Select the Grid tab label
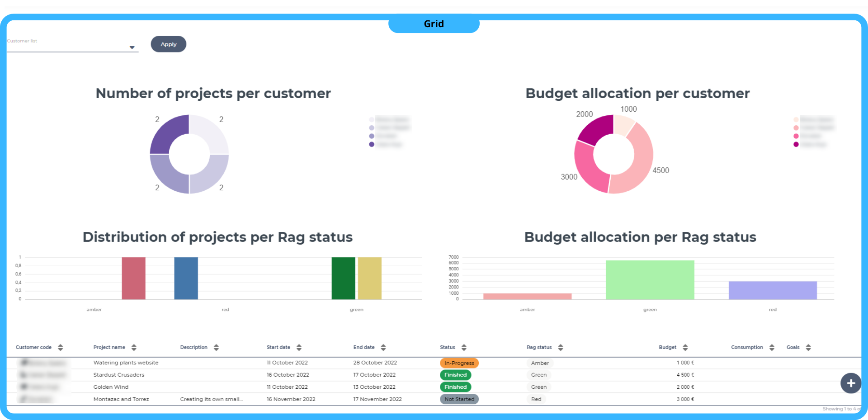The image size is (868, 420). pos(434,24)
